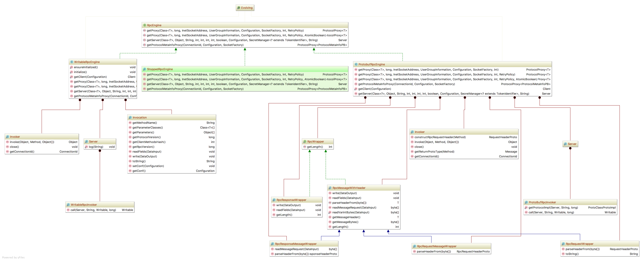This screenshot has width=644, height=261.
Task: Select the getConf() method text
Action: [139, 171]
